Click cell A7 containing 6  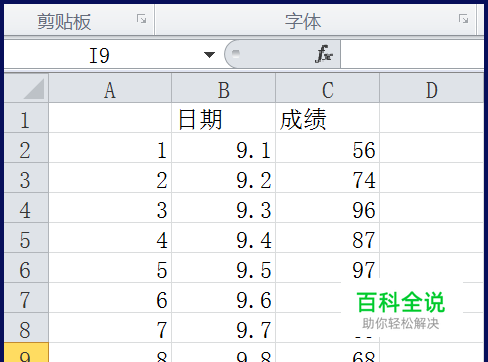point(110,298)
